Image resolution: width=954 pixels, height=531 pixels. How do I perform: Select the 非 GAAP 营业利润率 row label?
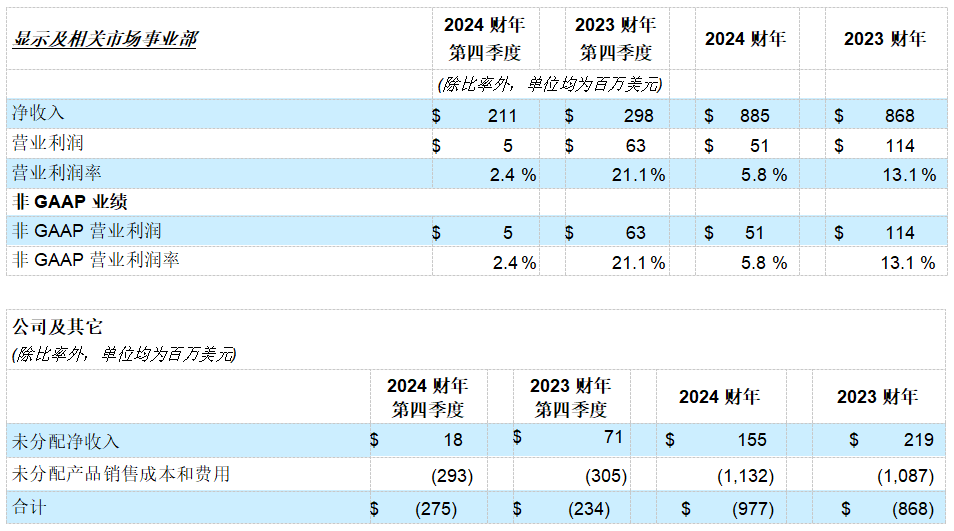(96, 261)
